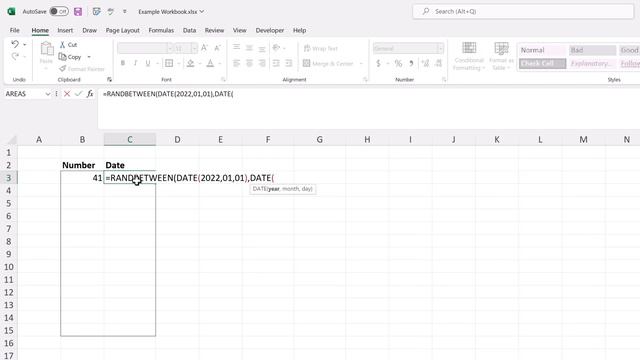Toggle Italic formatting

[135, 63]
